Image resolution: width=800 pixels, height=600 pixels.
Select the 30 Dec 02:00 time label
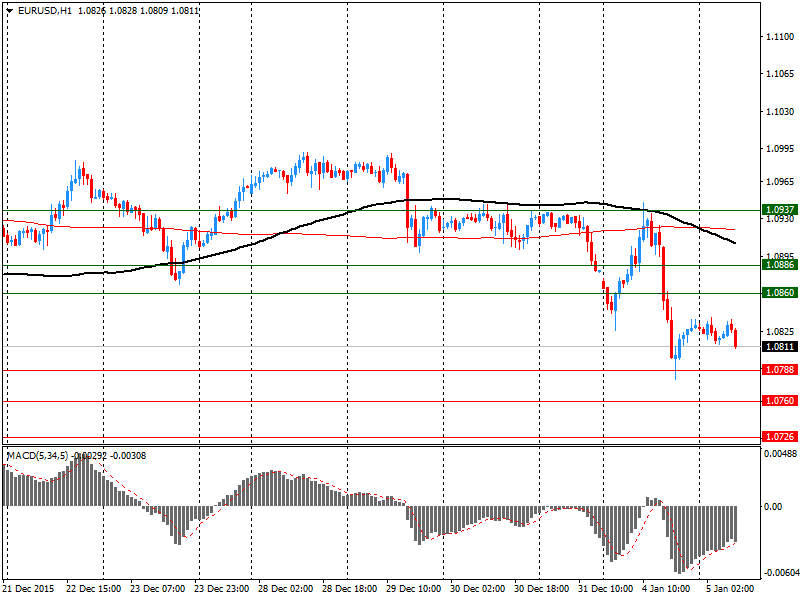[x=478, y=589]
